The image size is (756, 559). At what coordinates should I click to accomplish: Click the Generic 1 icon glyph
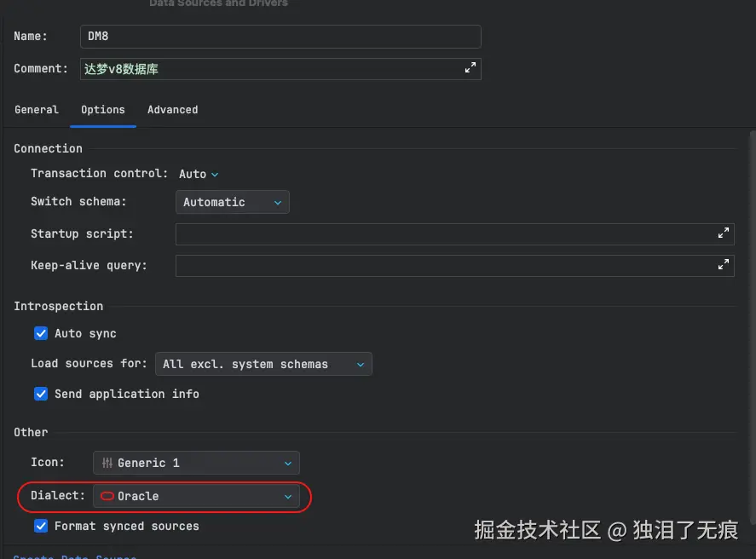point(107,463)
